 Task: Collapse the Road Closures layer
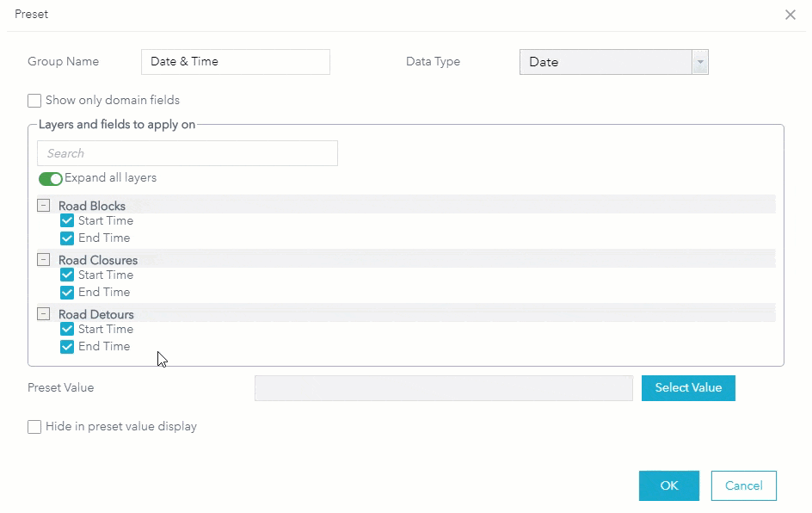coord(43,260)
